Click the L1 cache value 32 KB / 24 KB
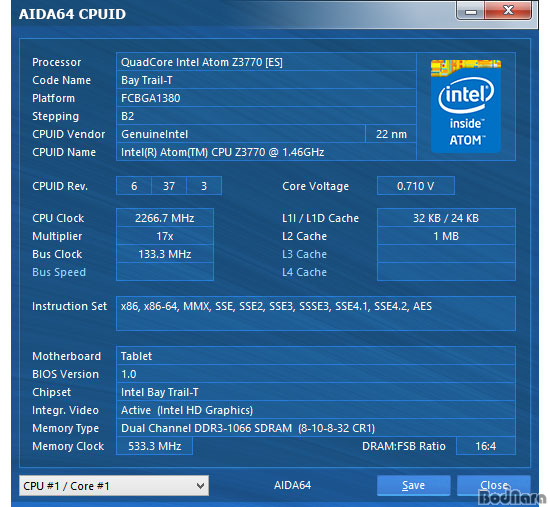 point(446,218)
